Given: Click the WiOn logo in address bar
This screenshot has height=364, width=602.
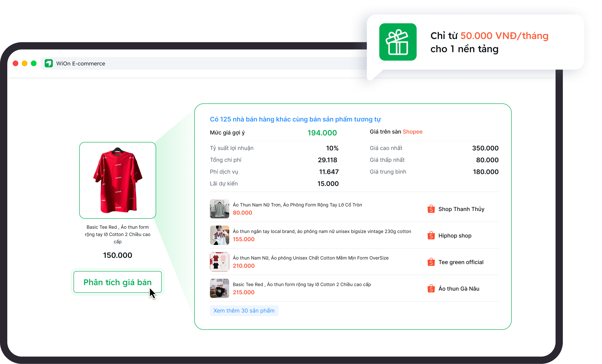Looking at the screenshot, I should coord(49,63).
